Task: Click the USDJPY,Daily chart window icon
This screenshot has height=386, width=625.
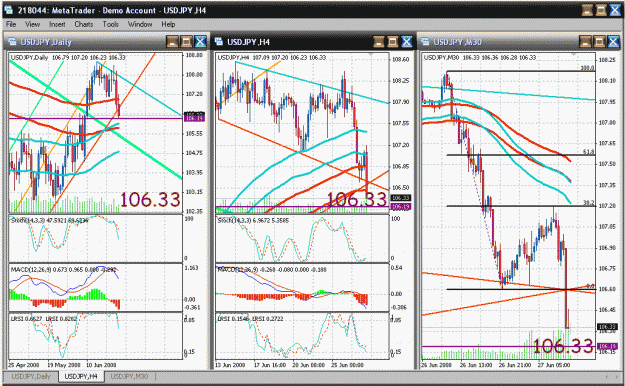Action: [x=12, y=42]
